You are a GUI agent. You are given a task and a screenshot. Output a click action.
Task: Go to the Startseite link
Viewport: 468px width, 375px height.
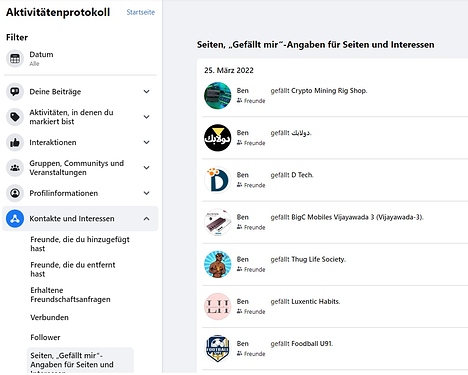pos(141,12)
